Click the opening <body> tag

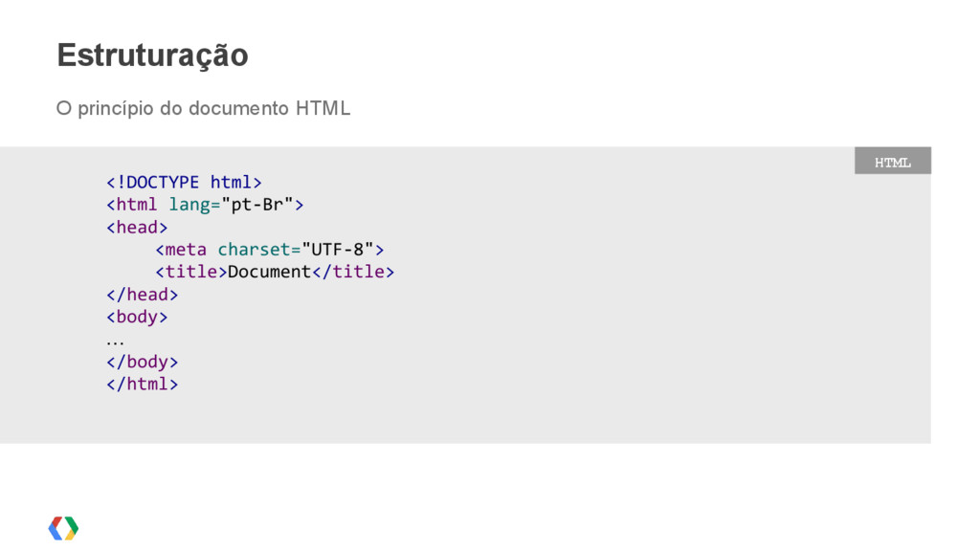[137, 318]
